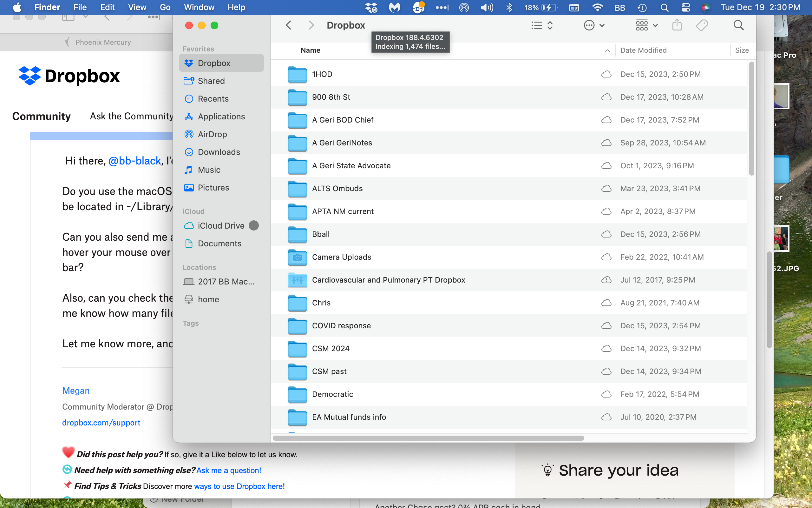The image size is (812, 508).
Task: Open the Edit menu
Action: click(108, 7)
